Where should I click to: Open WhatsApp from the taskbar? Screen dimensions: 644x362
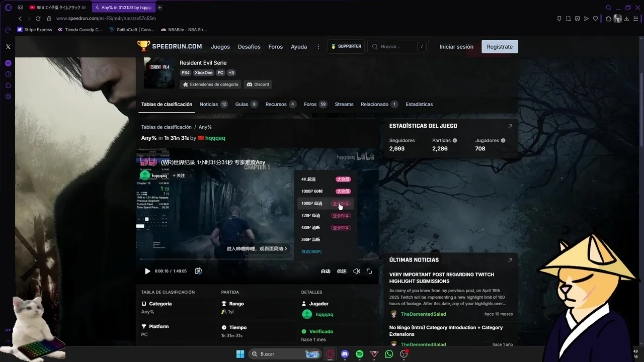[389, 354]
